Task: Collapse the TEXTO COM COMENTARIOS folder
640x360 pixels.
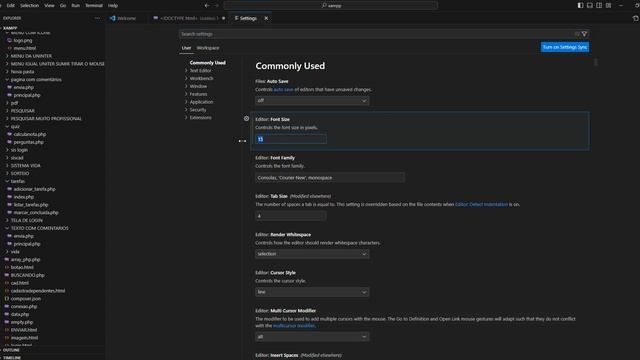Action: point(40,228)
